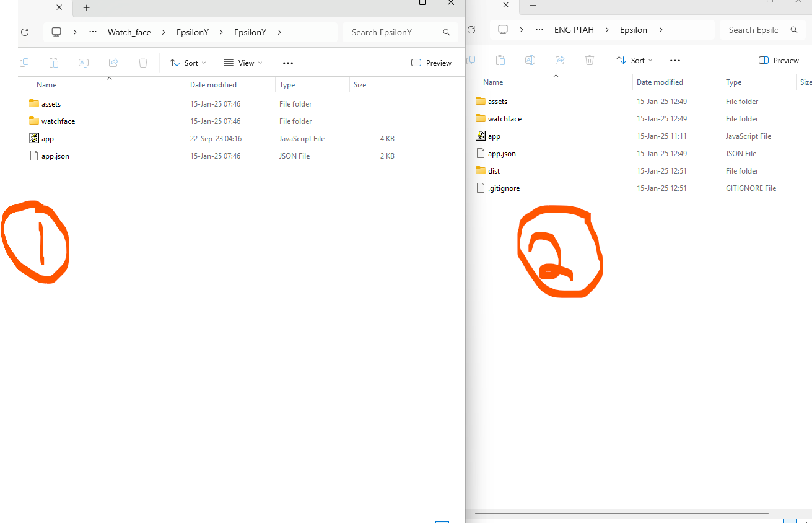Click the Delete trash icon in the EpsilonY window

[x=143, y=63]
